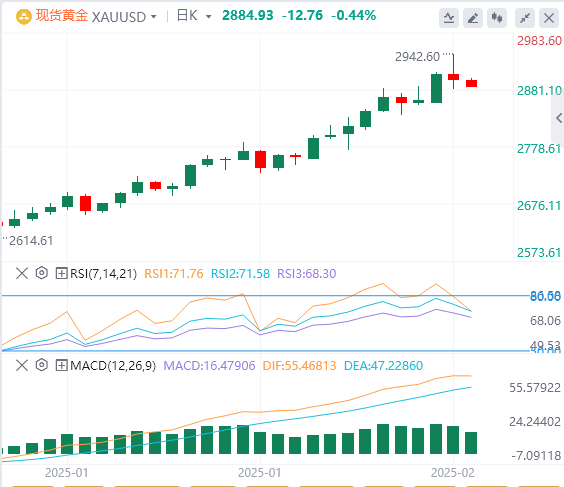Click the 2942.60 high marker

[x=417, y=57]
